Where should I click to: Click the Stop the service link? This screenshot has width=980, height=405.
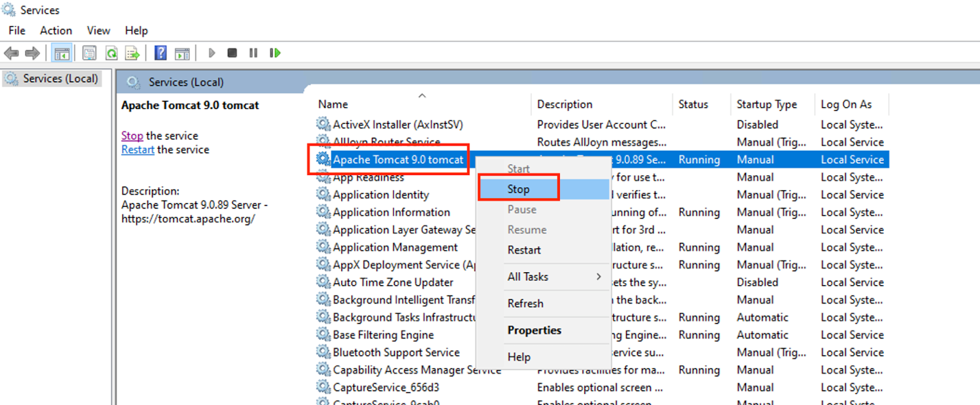pos(132,136)
